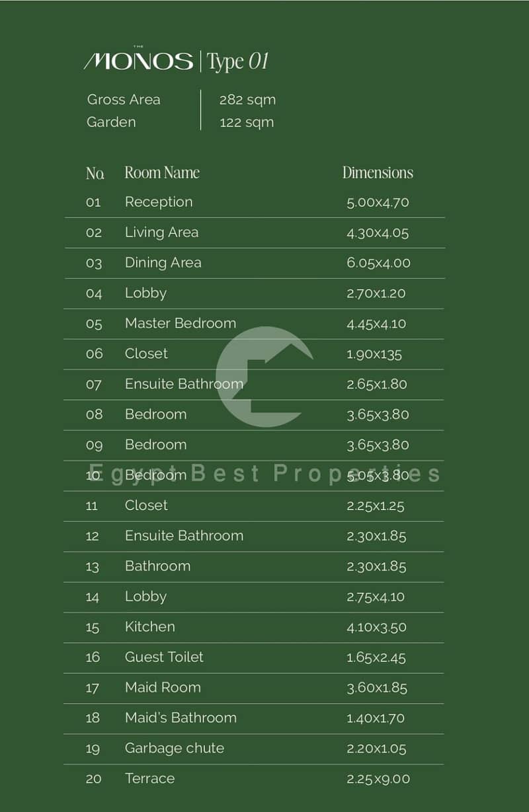Image resolution: width=529 pixels, height=812 pixels.
Task: Click the Garbage chute row label
Action: [175, 749]
